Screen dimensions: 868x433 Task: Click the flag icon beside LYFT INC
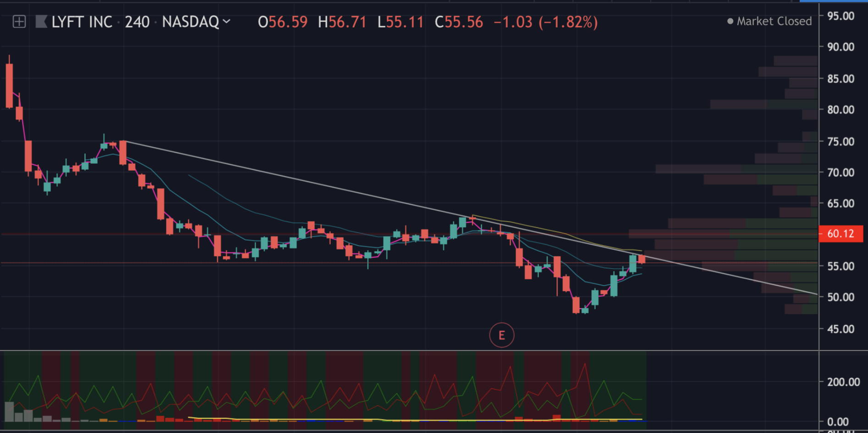click(41, 22)
